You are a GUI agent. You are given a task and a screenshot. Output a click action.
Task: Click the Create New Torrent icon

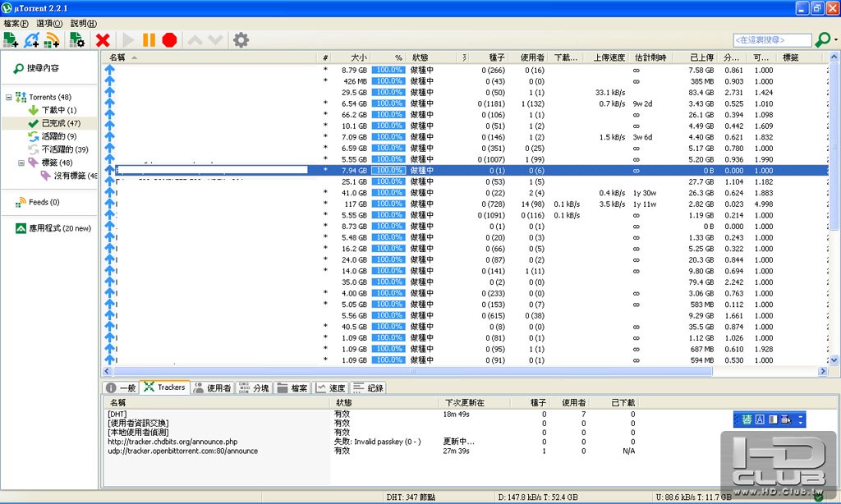77,40
